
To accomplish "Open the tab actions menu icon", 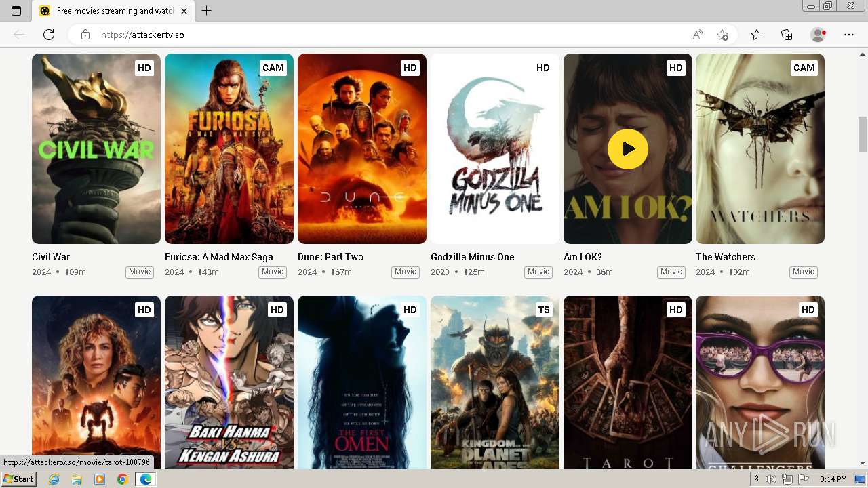I will 16,11.
